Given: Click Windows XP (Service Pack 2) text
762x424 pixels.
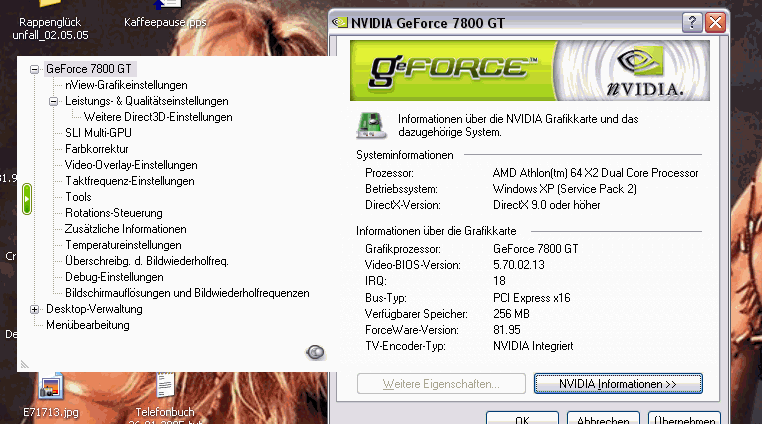Looking at the screenshot, I should 565,189.
